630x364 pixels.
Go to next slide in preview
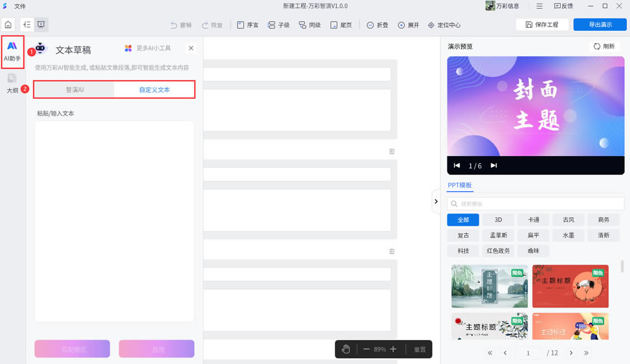494,165
